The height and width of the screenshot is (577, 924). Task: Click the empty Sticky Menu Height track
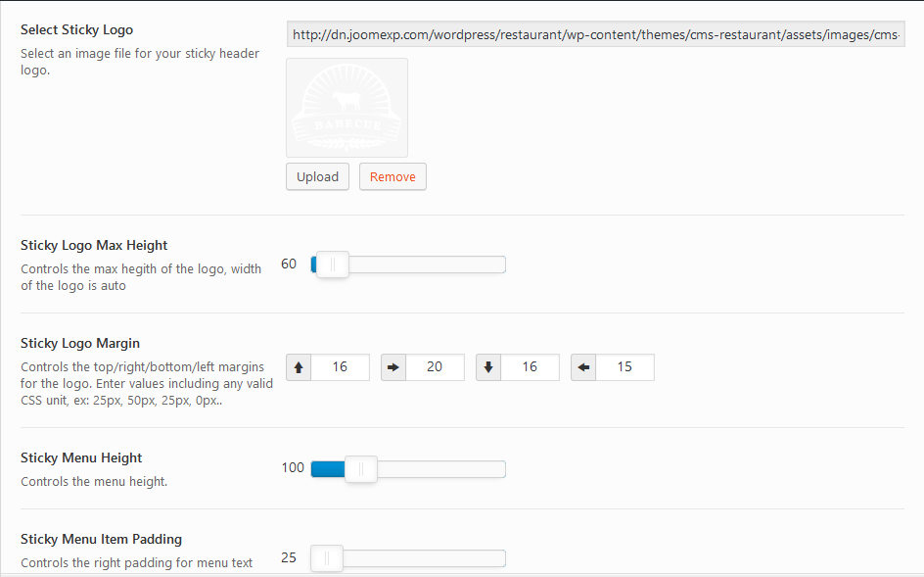(x=440, y=469)
